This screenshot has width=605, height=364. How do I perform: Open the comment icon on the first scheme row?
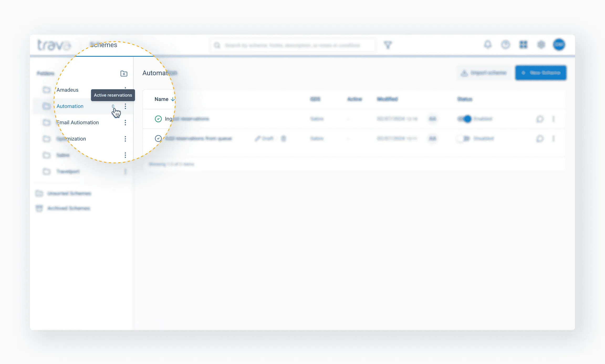pos(540,119)
